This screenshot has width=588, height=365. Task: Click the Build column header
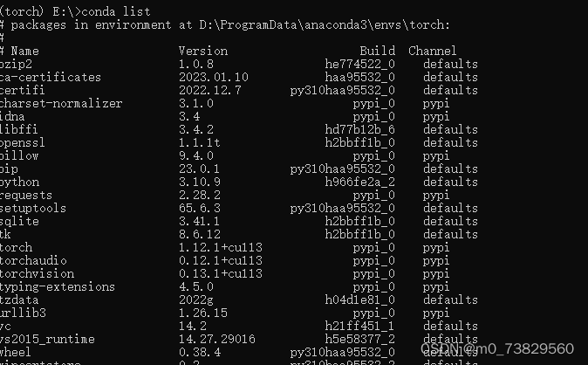377,51
